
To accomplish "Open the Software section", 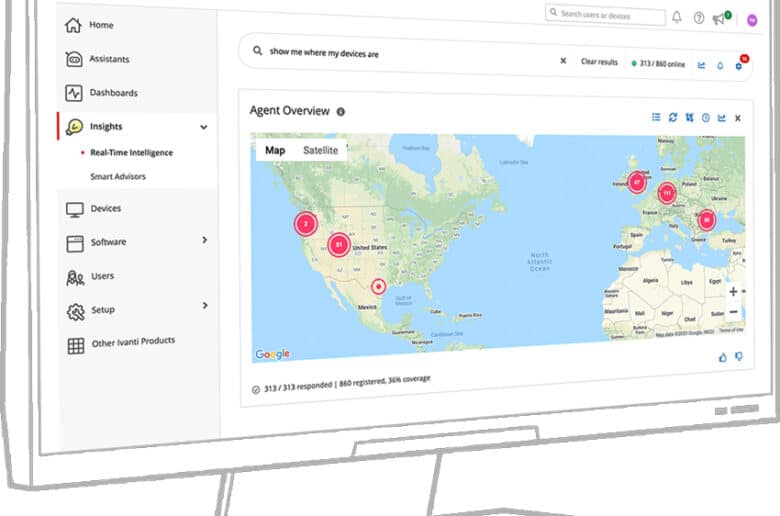I will click(x=96, y=242).
